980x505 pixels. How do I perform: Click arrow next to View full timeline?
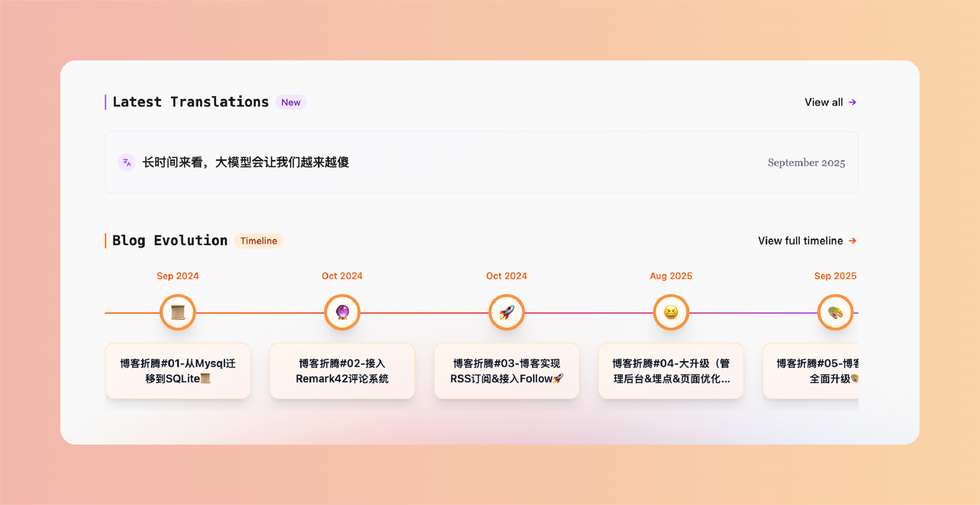click(x=853, y=241)
